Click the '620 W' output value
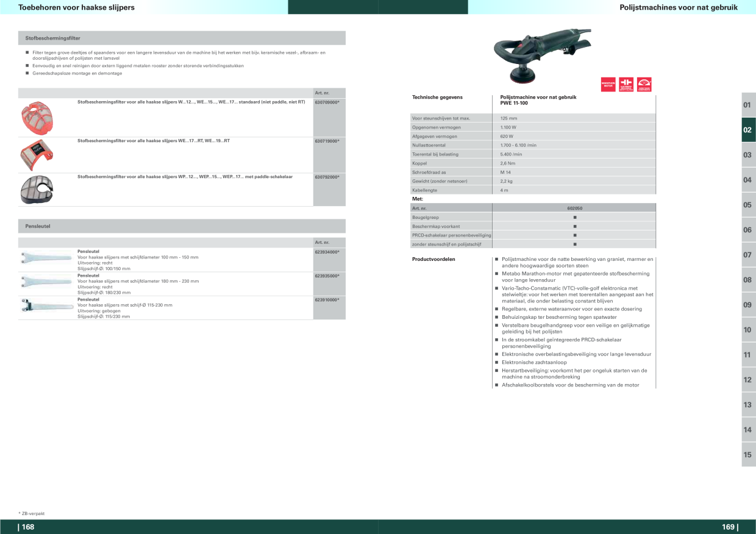Viewport: 756px width, 534px height. tap(507, 137)
